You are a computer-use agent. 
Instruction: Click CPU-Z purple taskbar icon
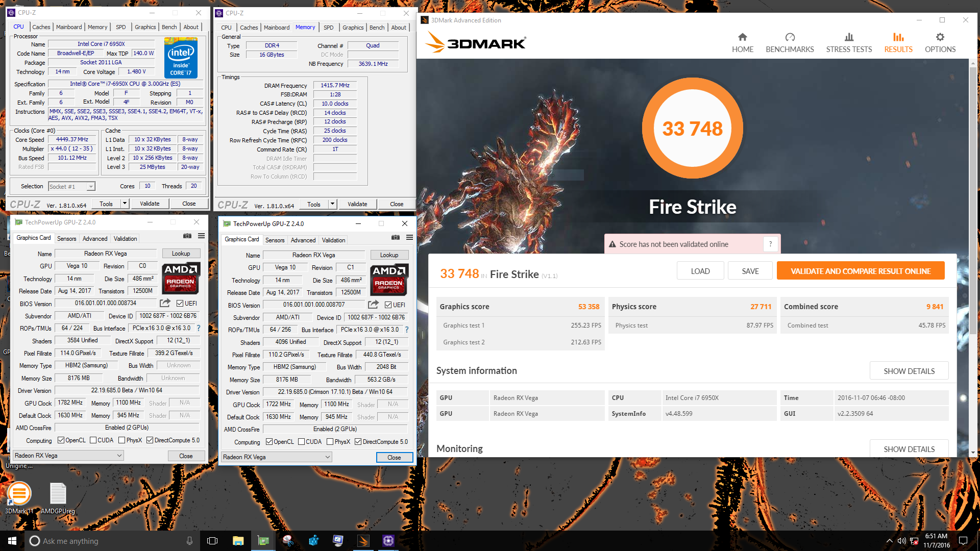coord(388,541)
